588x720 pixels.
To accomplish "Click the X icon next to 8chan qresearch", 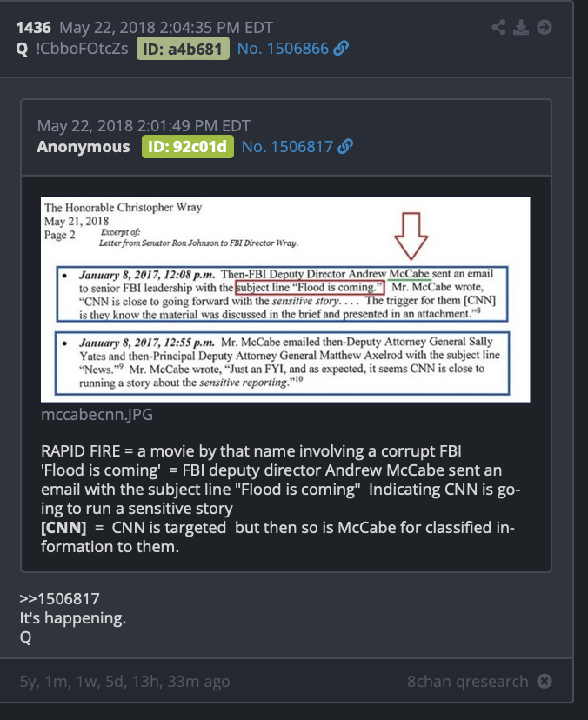I will 545,681.
